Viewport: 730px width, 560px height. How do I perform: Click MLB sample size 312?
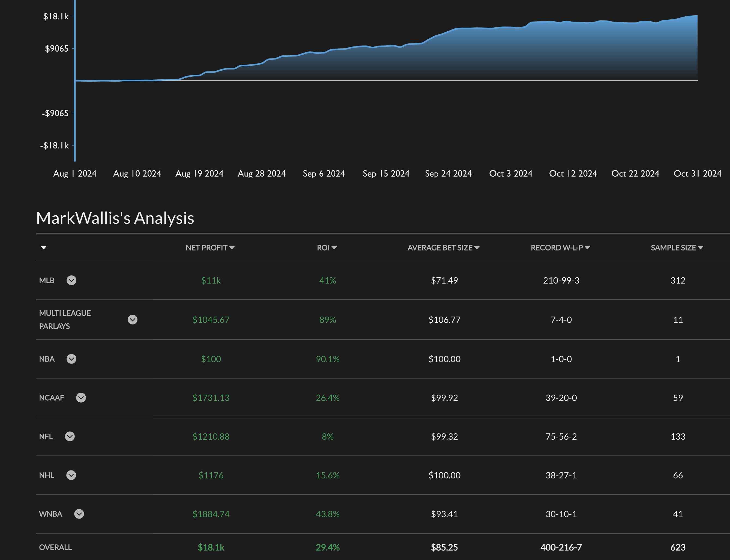click(x=678, y=280)
